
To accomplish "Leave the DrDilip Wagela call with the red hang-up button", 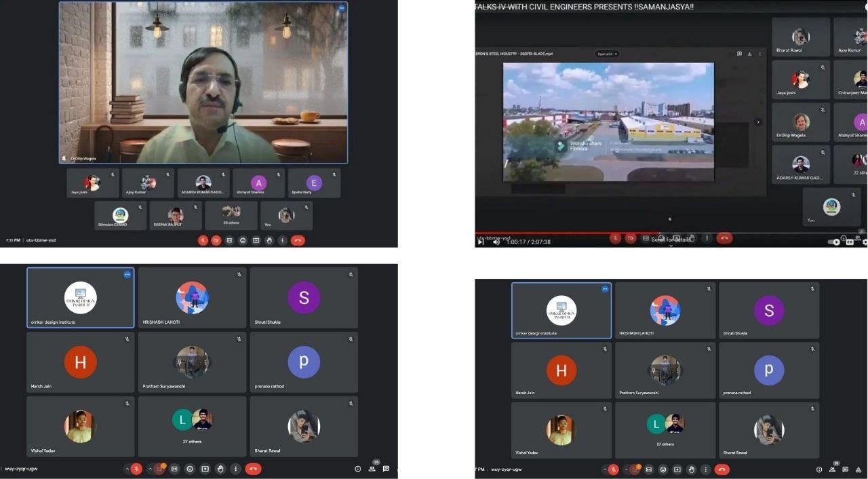I will pyautogui.click(x=298, y=240).
